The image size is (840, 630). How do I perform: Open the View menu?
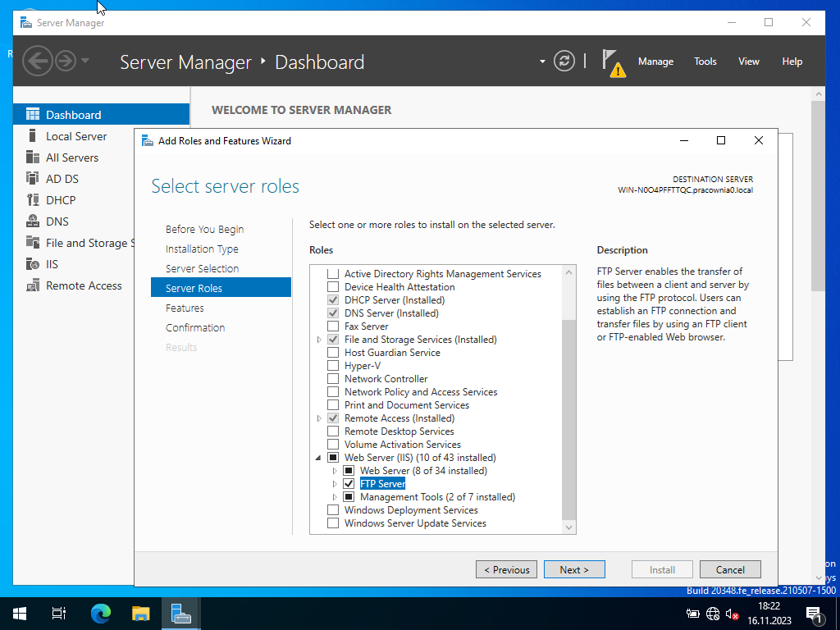click(748, 62)
